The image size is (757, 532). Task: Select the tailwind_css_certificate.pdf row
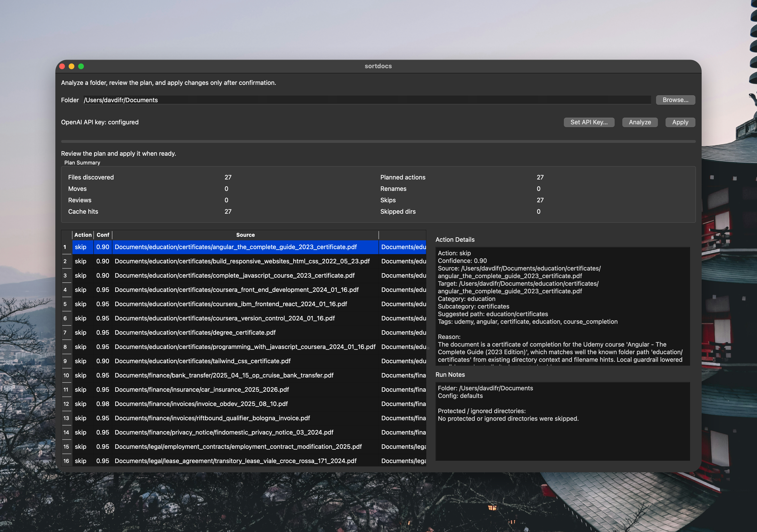pyautogui.click(x=202, y=361)
